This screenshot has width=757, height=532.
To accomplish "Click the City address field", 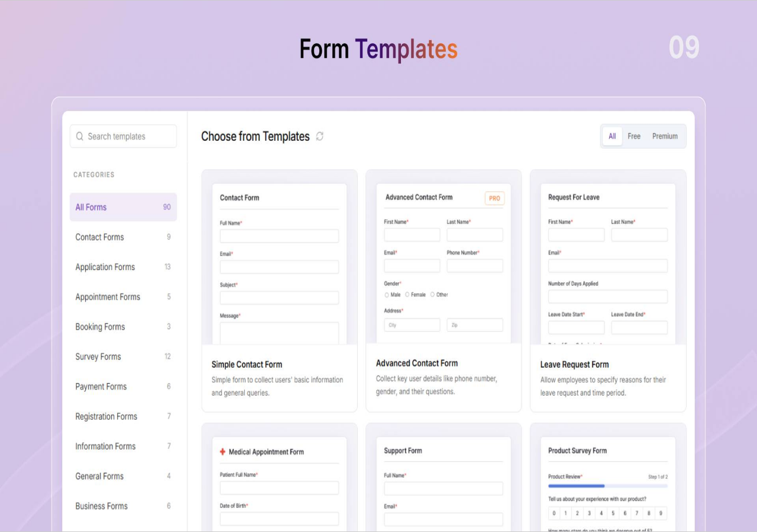I will [412, 325].
